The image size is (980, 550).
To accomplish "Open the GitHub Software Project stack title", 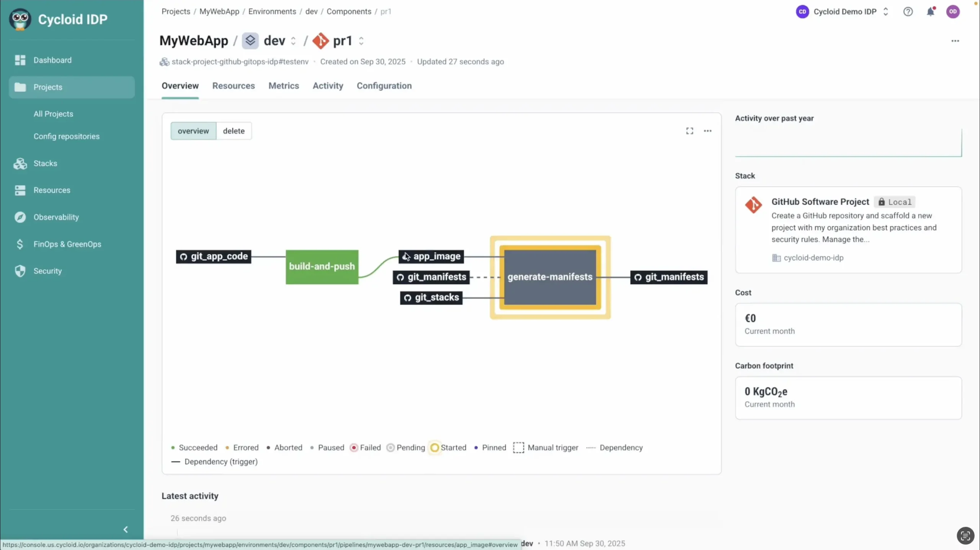I will click(x=820, y=202).
